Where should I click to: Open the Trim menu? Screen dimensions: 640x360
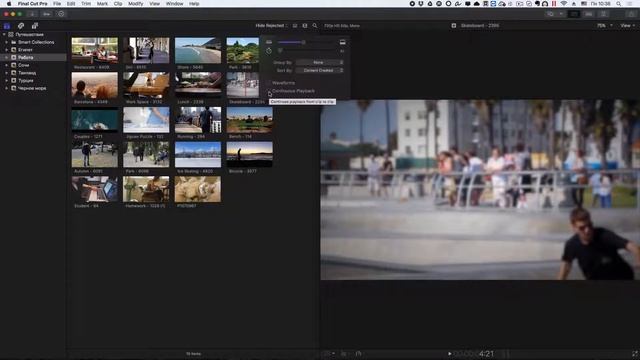point(86,4)
